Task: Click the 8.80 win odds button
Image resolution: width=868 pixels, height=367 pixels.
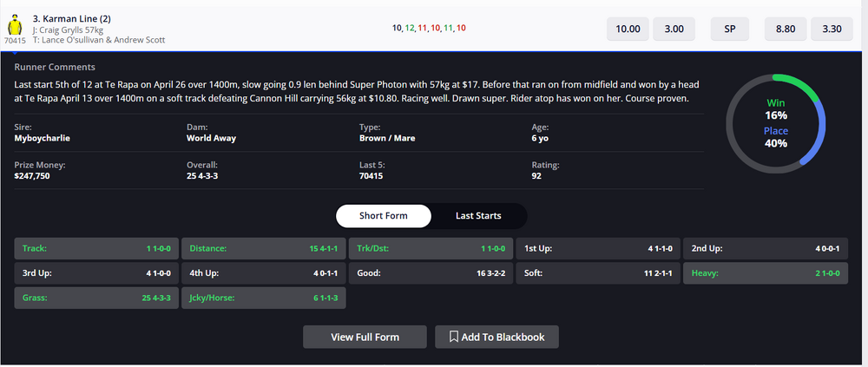Action: pos(785,29)
